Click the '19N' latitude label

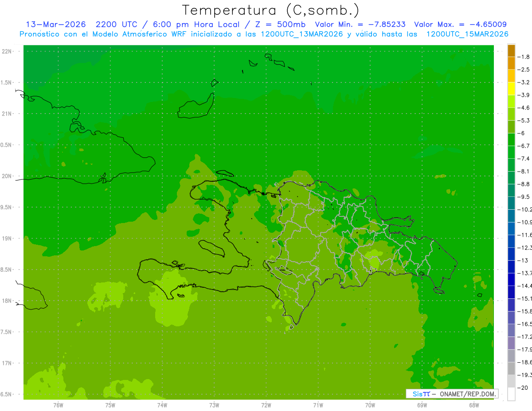coord(6,239)
